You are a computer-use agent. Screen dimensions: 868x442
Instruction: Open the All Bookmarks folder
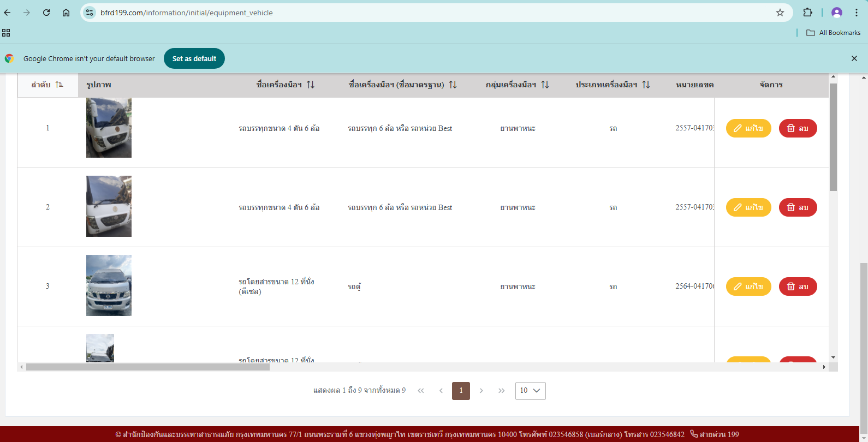(x=834, y=33)
